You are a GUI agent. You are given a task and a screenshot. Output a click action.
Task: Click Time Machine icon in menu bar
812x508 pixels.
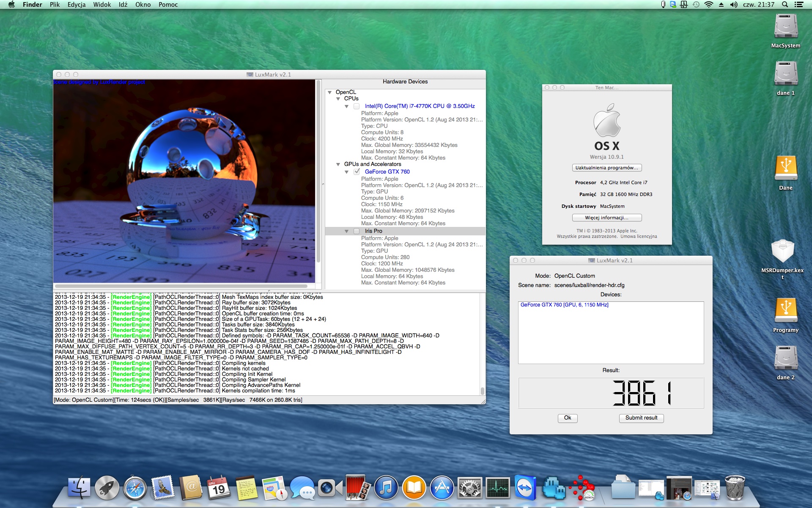tap(696, 5)
